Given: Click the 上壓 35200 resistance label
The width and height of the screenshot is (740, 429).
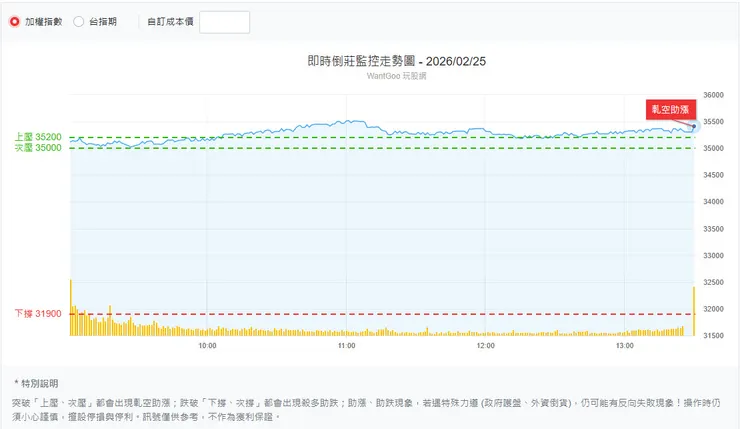Looking at the screenshot, I should coord(38,137).
